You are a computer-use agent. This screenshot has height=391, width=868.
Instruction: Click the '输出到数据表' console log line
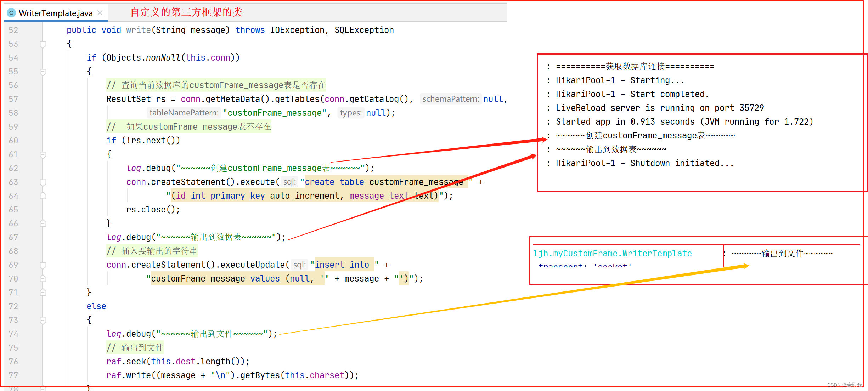[x=611, y=149]
